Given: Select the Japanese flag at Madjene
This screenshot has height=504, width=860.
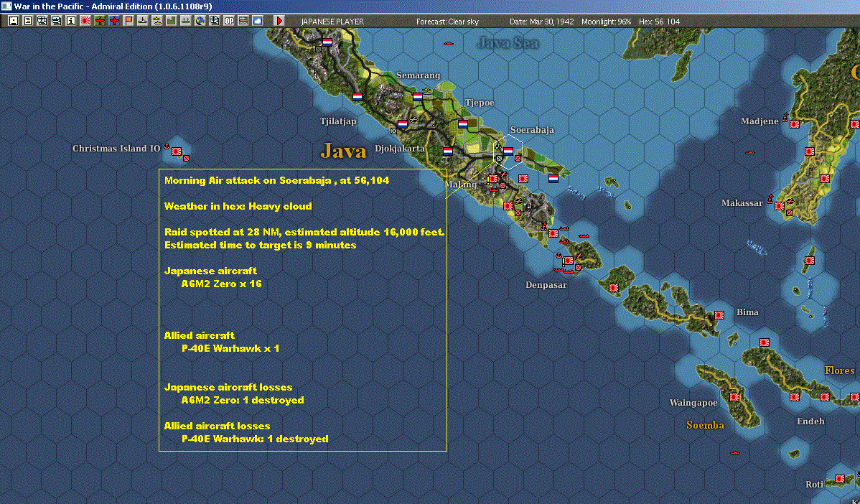Looking at the screenshot, I should [794, 124].
